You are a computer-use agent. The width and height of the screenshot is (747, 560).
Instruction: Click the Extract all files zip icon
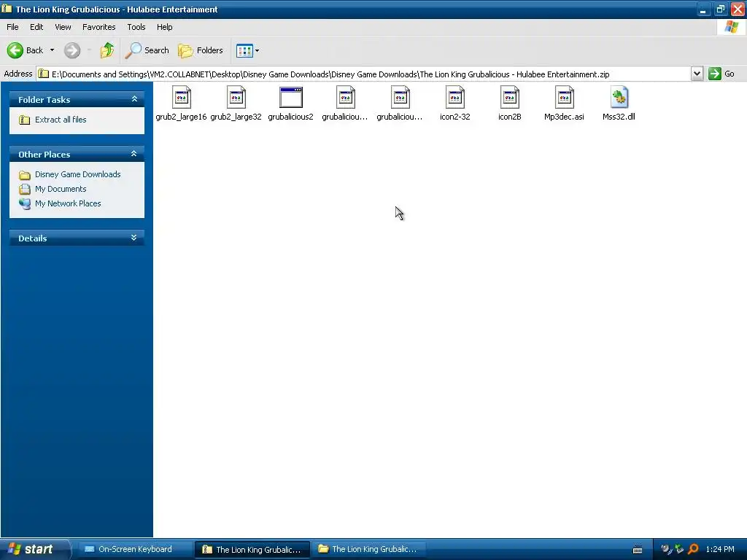click(24, 120)
